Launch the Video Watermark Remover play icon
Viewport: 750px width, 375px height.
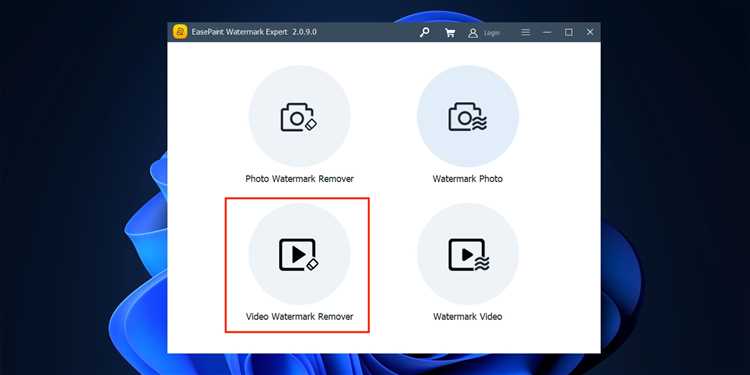(x=299, y=254)
